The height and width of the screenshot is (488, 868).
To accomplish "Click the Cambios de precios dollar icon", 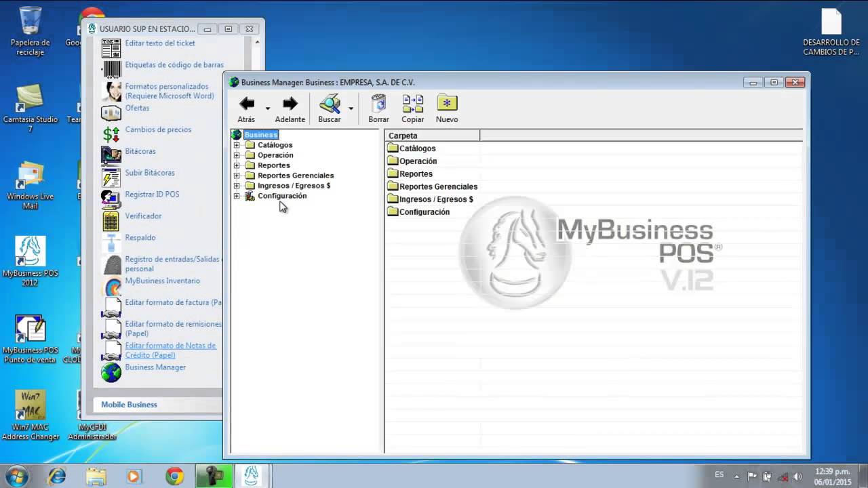I will 111,134.
